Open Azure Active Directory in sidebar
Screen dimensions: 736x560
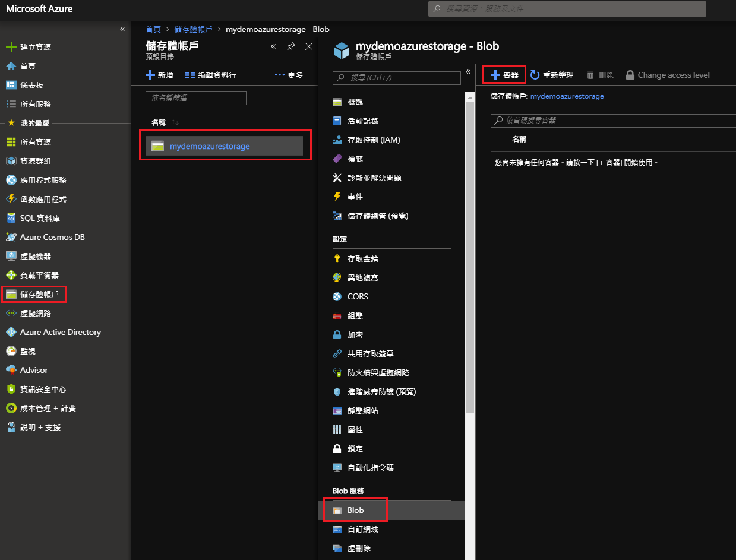60,332
